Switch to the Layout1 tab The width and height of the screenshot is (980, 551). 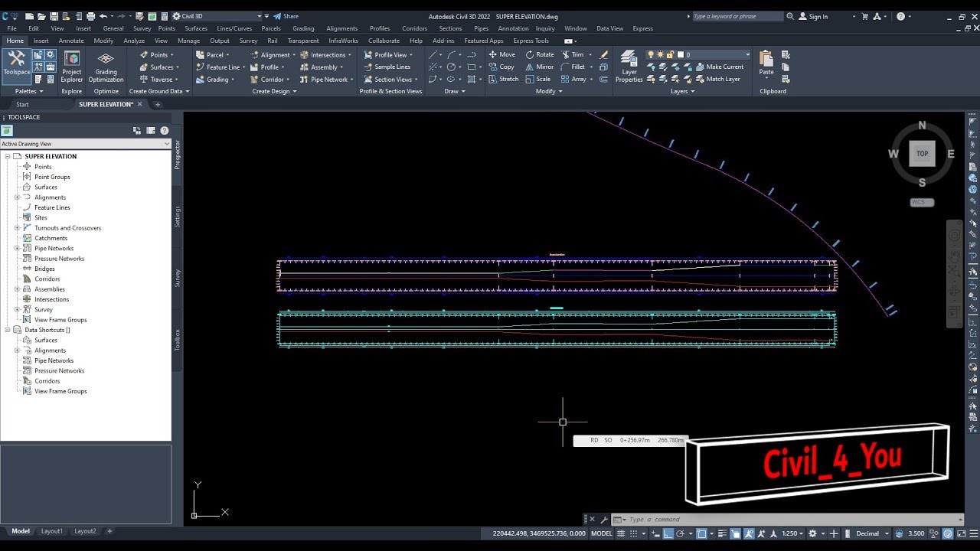[52, 531]
